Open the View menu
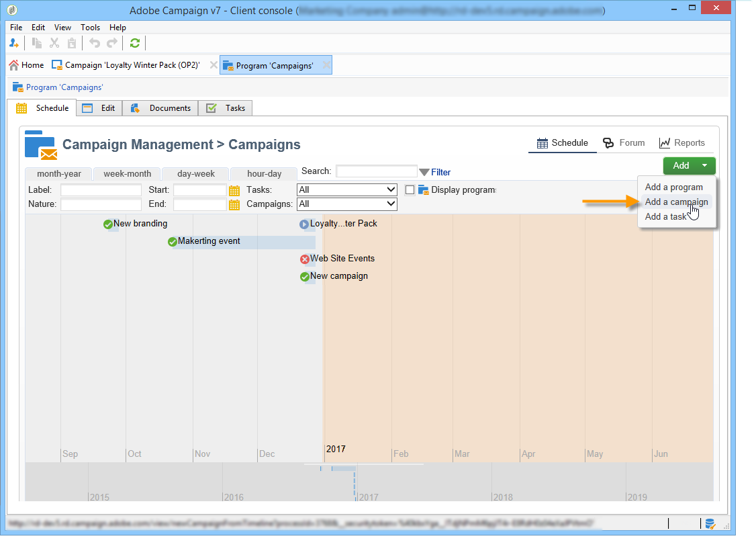The height and width of the screenshot is (557, 756). click(62, 28)
